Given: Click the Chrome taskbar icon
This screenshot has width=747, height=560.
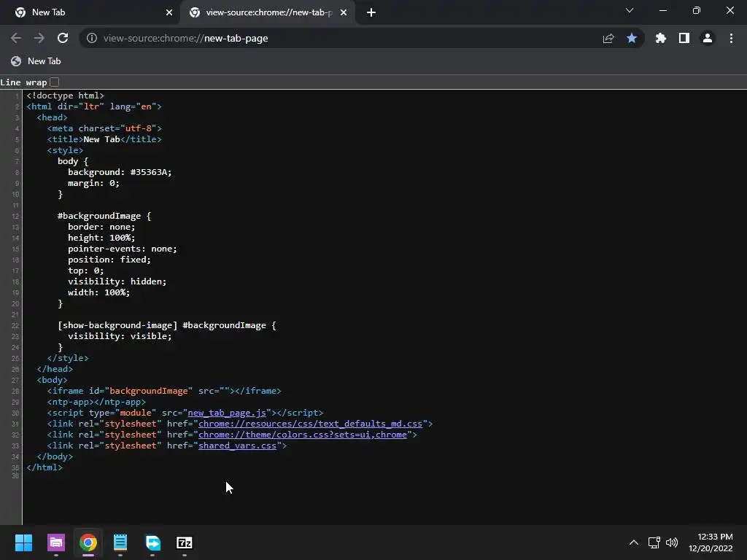Looking at the screenshot, I should point(88,542).
